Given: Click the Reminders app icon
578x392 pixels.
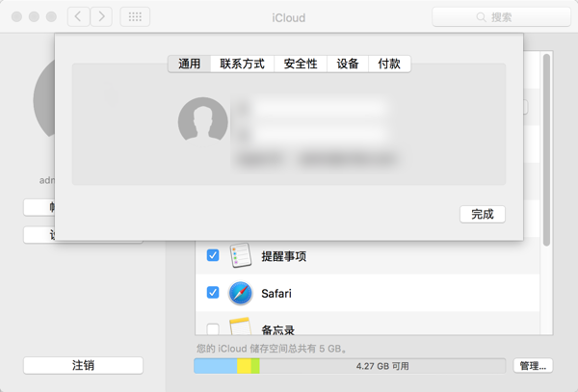Looking at the screenshot, I should point(240,255).
